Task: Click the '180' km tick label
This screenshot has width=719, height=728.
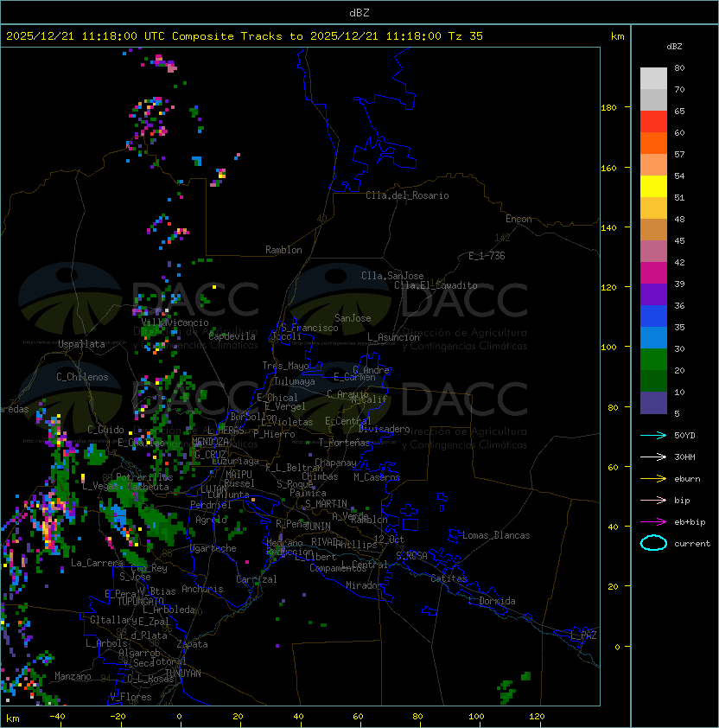Action: (608, 108)
